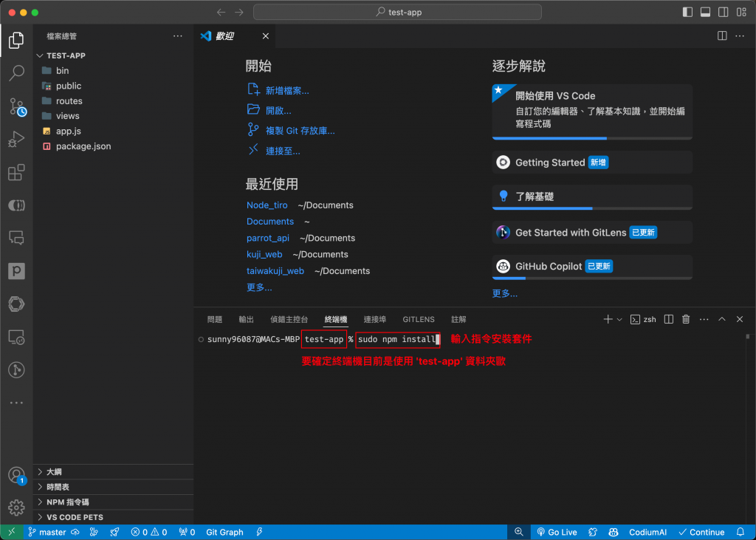
Task: Maximize the panel with the up chevron
Action: 722,319
